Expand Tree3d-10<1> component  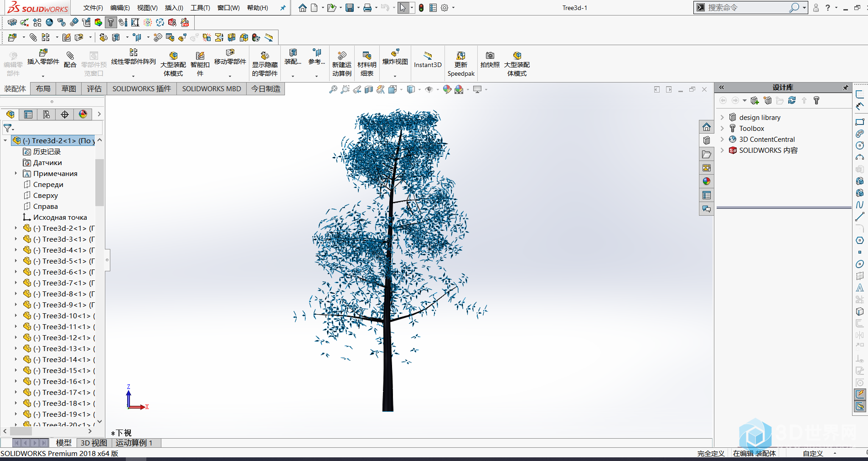point(16,316)
